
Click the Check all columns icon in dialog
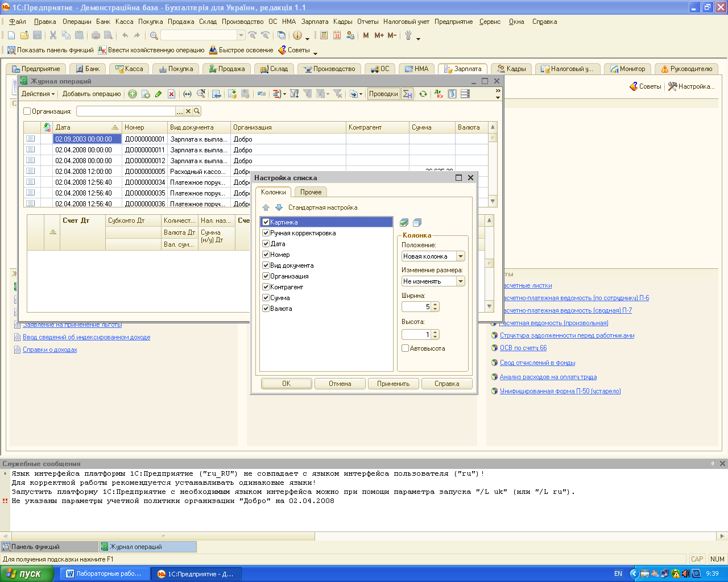(x=404, y=223)
